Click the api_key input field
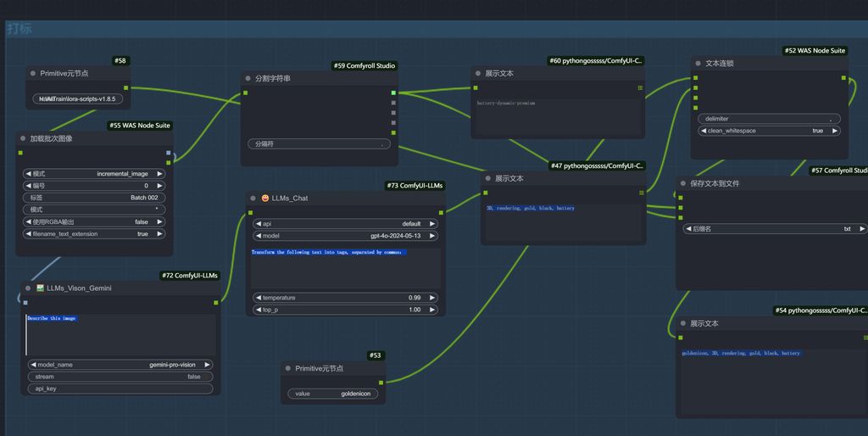This screenshot has width=868, height=436. 120,388
